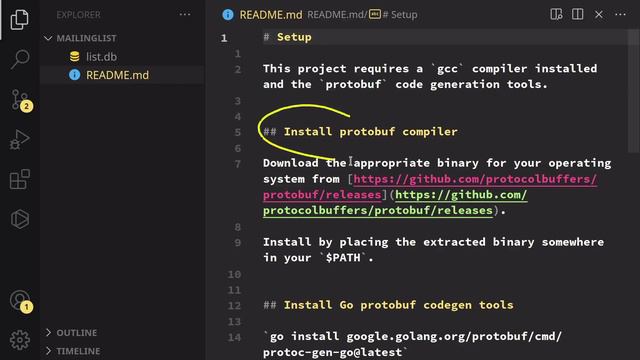
Task: Open editor more actions menu
Action: click(x=620, y=15)
